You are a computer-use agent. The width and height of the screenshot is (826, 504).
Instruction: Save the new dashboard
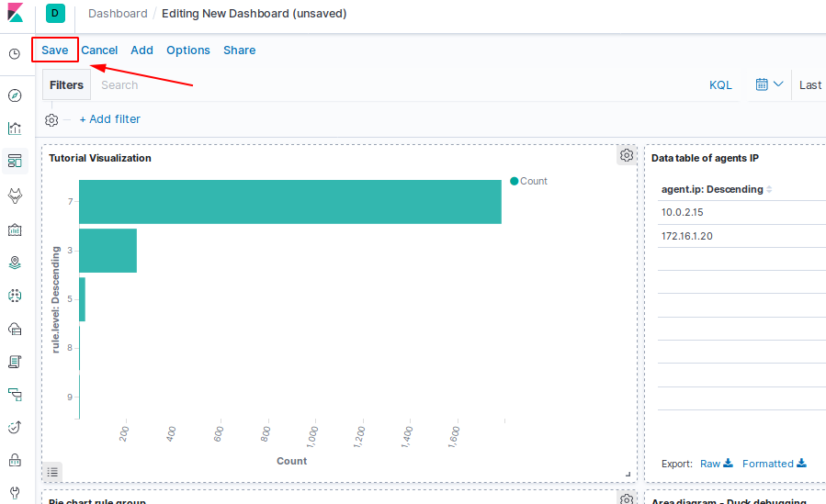(55, 50)
